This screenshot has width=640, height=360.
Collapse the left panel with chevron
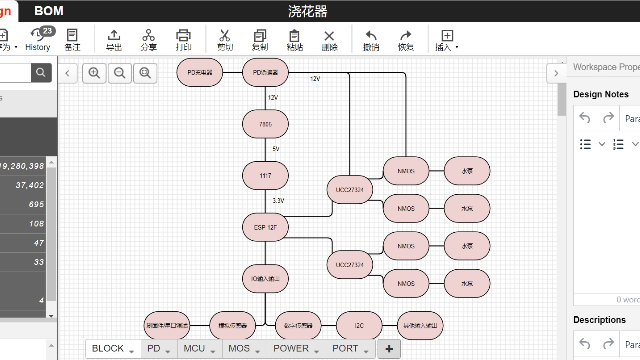[x=67, y=73]
